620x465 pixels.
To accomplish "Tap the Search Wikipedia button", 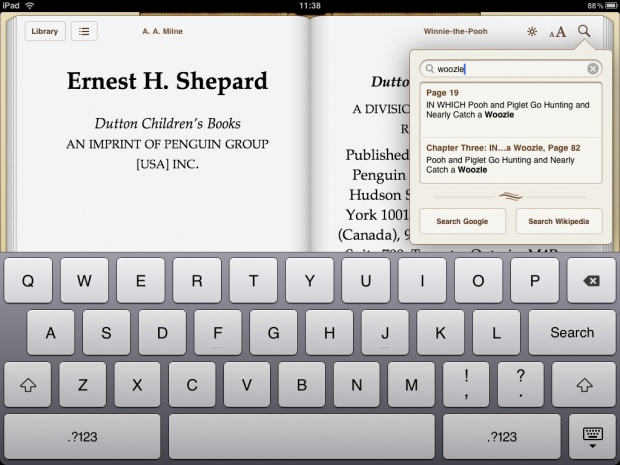I will 559,221.
